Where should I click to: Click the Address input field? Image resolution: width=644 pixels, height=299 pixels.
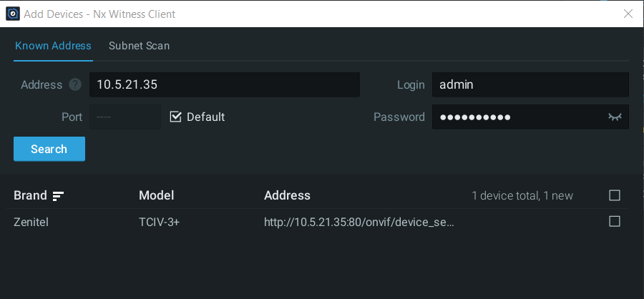pos(224,84)
